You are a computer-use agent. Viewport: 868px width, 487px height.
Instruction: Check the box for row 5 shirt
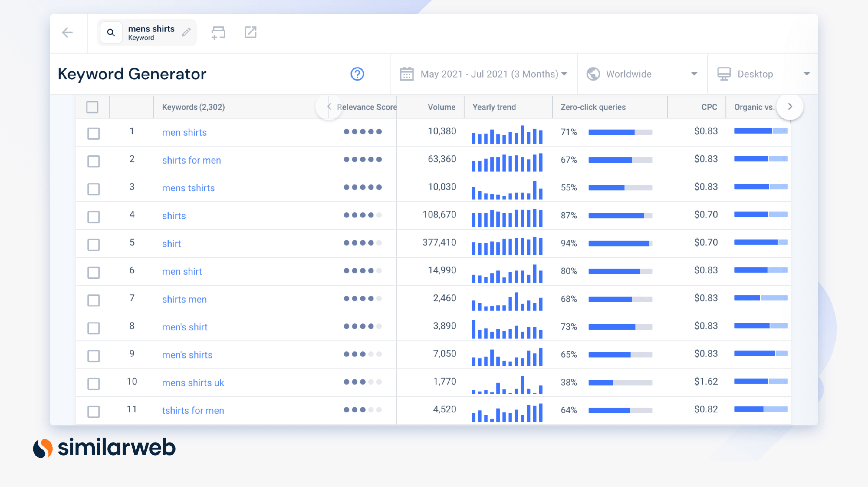click(93, 244)
